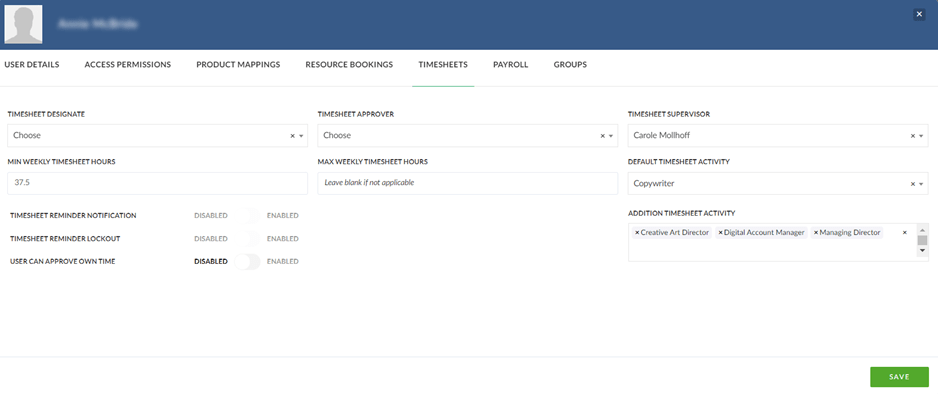Click Enabled label for Reminder Lockout
Image resolution: width=938 pixels, height=394 pixels.
[282, 239]
